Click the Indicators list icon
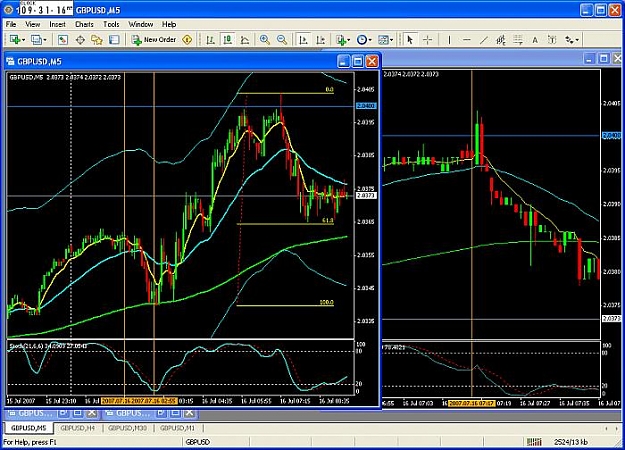Viewport: 625px width, 450px height. coord(341,40)
